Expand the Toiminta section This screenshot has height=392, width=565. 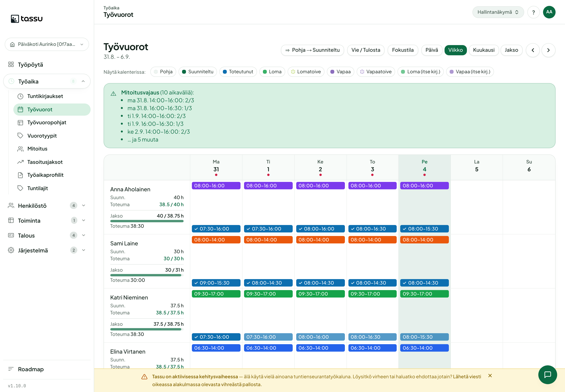pos(47,220)
